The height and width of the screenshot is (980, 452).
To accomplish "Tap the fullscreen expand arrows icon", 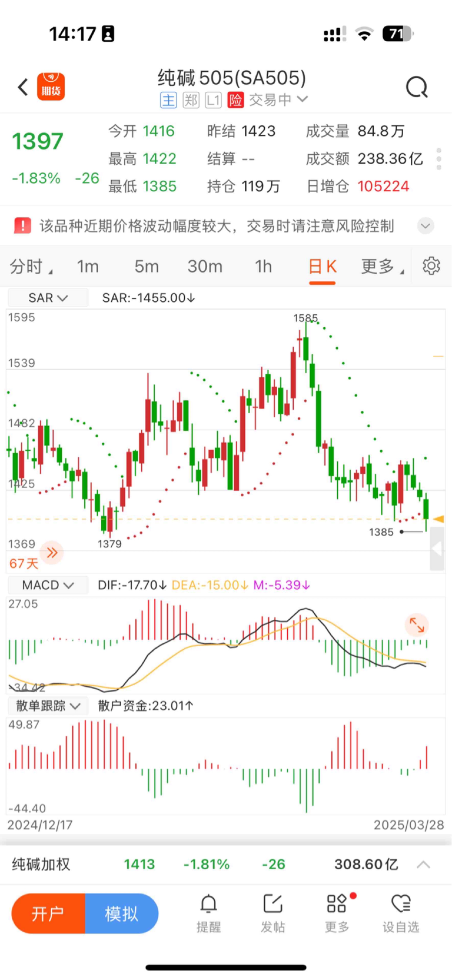I will pyautogui.click(x=417, y=625).
